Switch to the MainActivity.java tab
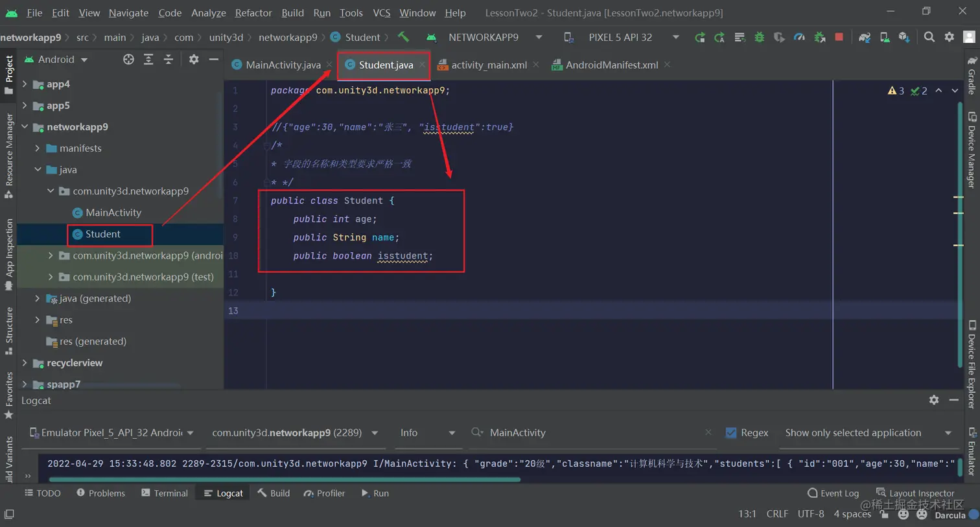980x527 pixels. pyautogui.click(x=283, y=64)
